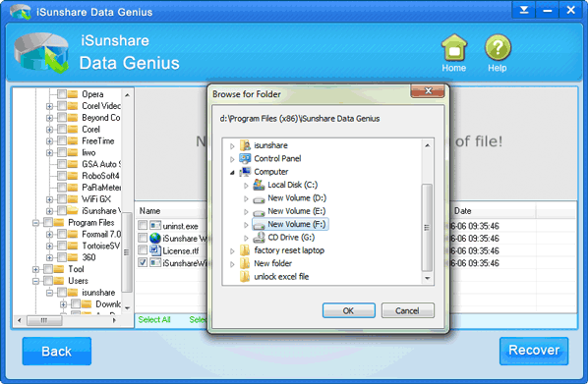Collapse the Computer node in dialog
588x384 pixels.
(x=232, y=172)
